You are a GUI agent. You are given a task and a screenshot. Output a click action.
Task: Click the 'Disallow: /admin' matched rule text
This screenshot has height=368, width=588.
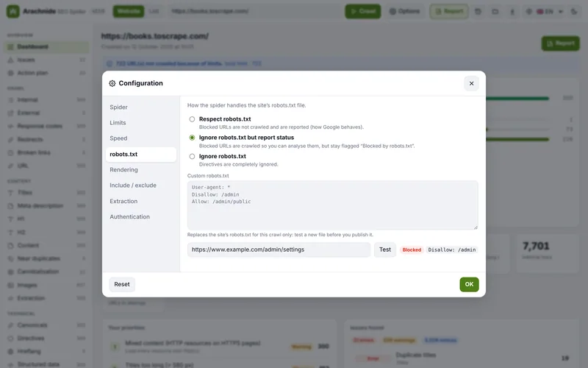pos(452,250)
